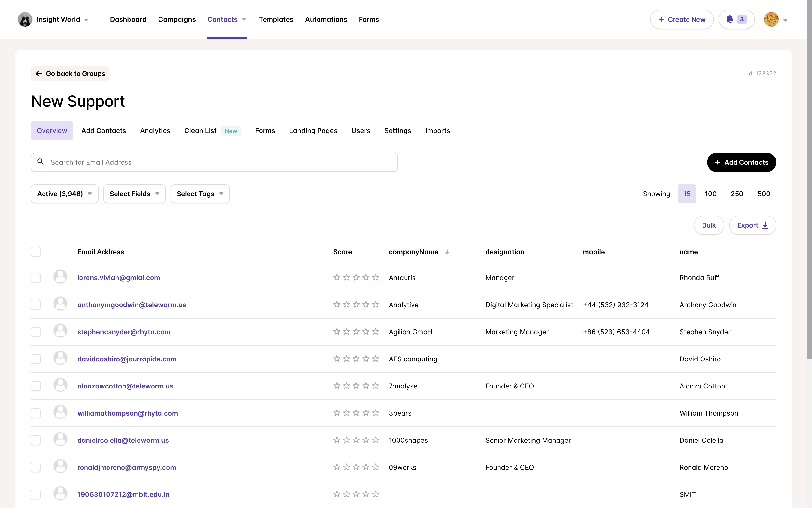Click the companyName sort arrow
812x508 pixels.
click(447, 252)
